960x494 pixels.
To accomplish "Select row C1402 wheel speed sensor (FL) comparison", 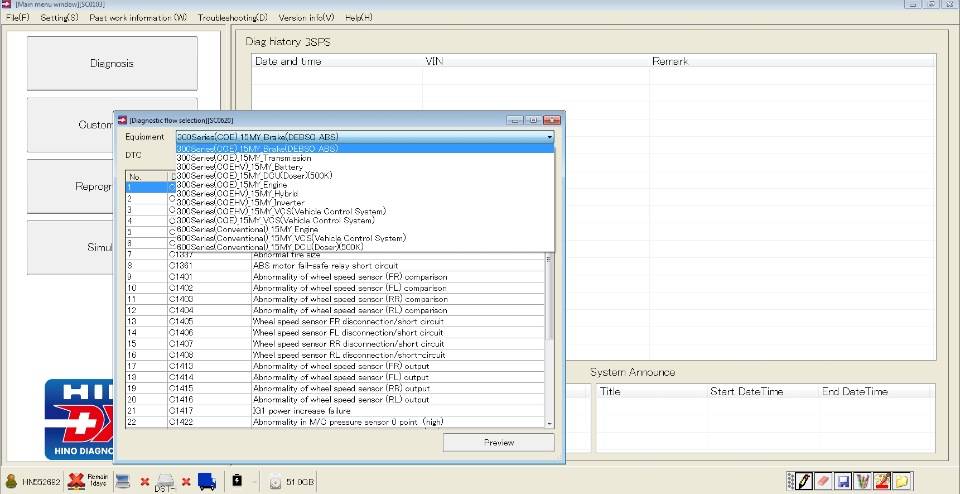I will [335, 288].
